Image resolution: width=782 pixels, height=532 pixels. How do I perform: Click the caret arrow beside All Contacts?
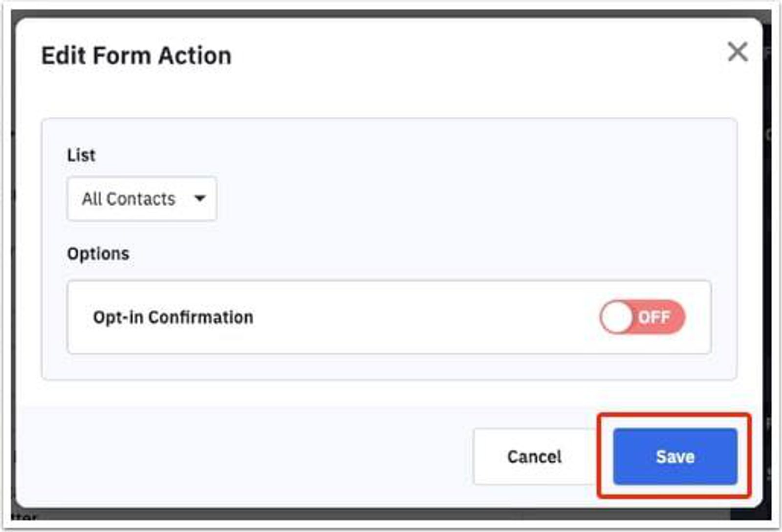click(x=199, y=198)
